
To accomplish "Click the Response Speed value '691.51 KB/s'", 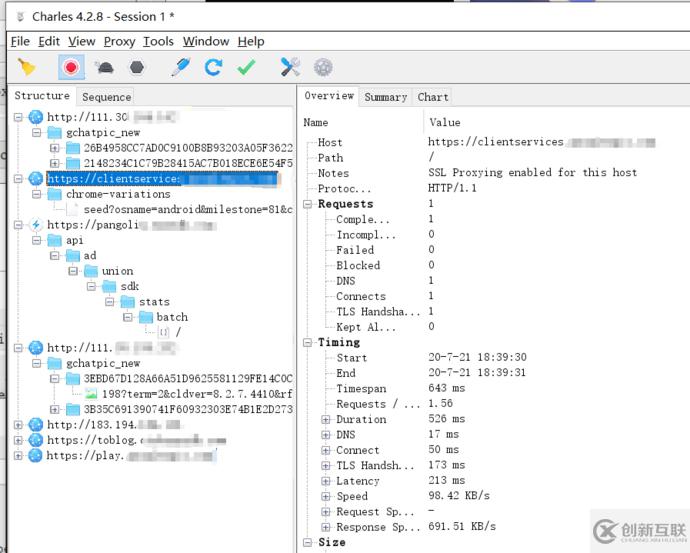I will 462,527.
